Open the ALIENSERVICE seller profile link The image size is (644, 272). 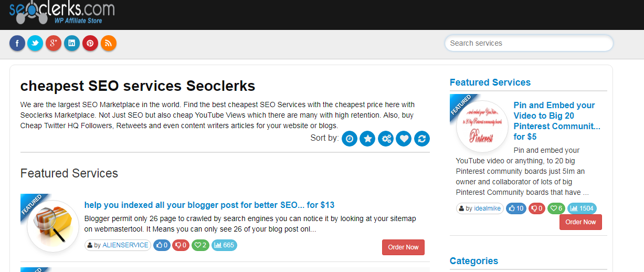pos(125,245)
